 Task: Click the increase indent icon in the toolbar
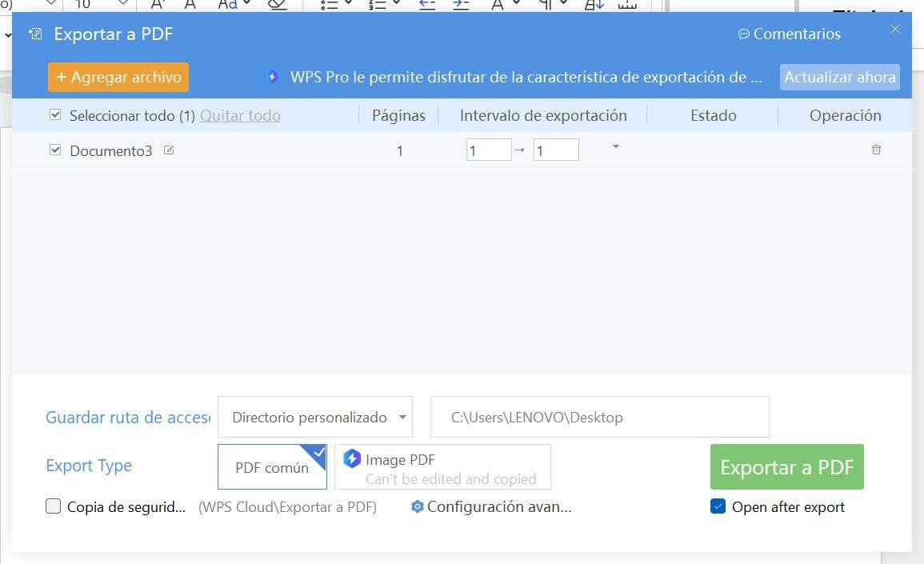tap(461, 4)
